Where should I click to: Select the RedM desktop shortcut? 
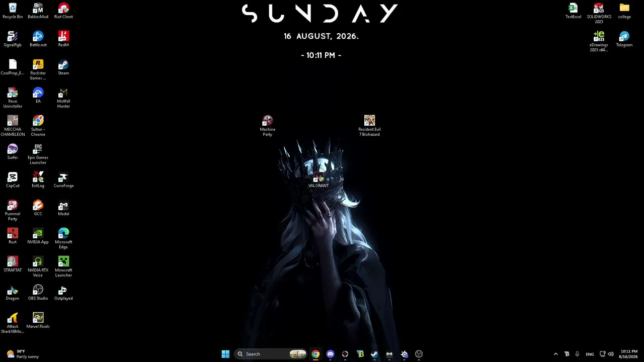pos(63,39)
